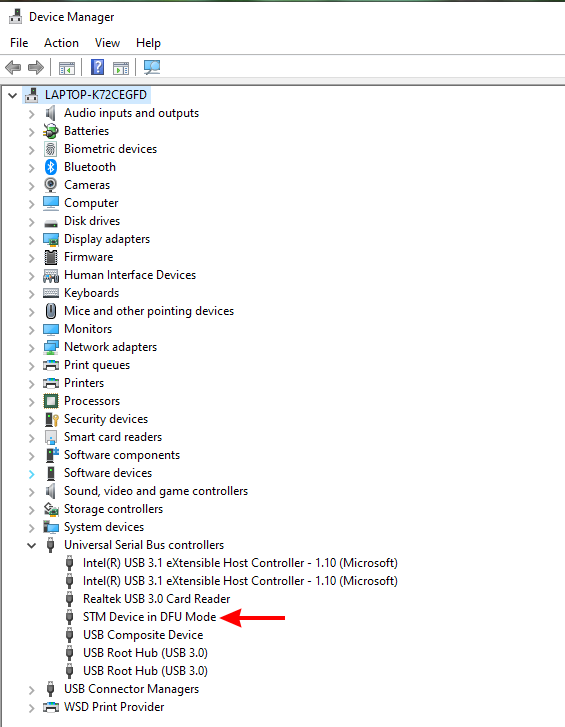Expand USB Connector Managers
565x727 pixels.
coord(32,690)
